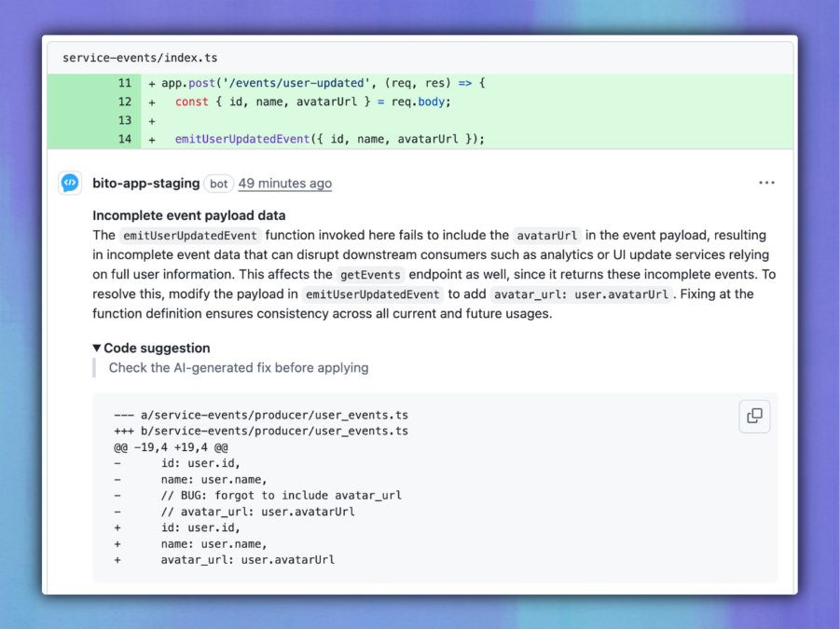Select line number 11 in the diff
Viewport: 840px width, 629px height.
pyautogui.click(x=124, y=83)
